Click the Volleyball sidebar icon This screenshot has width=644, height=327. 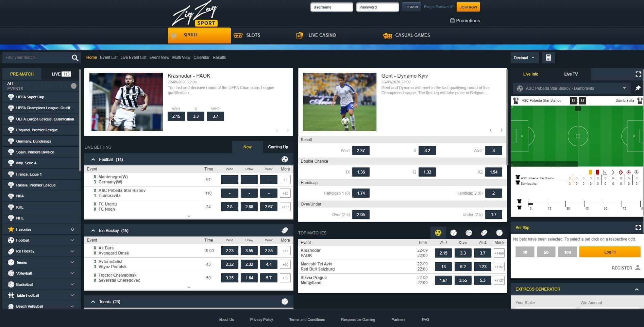(x=11, y=273)
